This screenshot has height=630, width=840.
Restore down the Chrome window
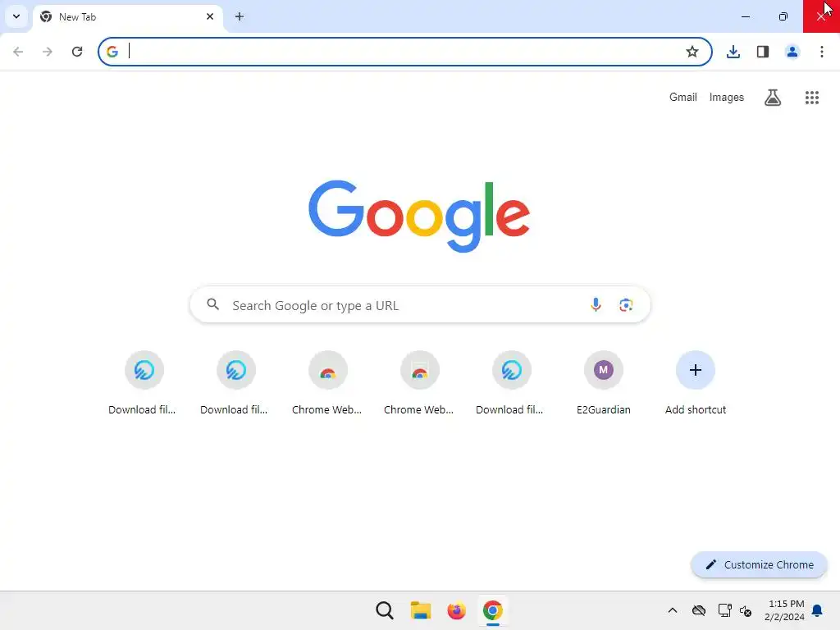[783, 16]
